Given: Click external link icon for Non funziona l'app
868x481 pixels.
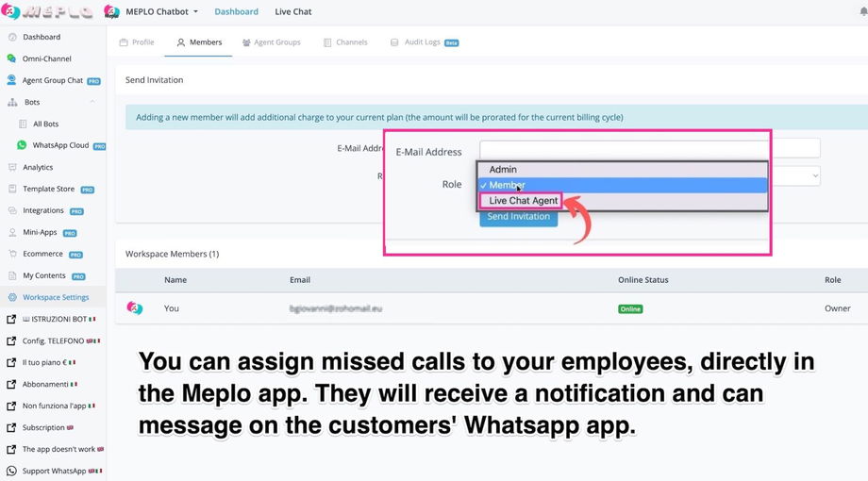Looking at the screenshot, I should (x=11, y=406).
